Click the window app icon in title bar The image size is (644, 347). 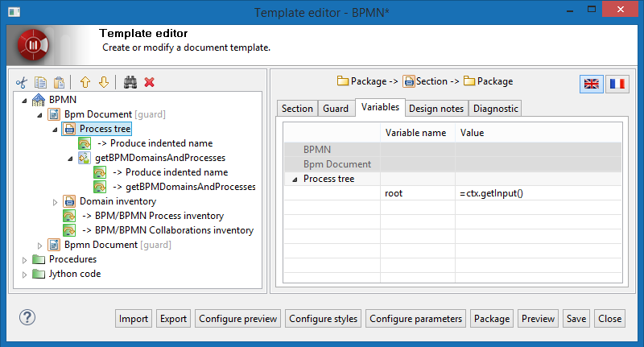14,12
